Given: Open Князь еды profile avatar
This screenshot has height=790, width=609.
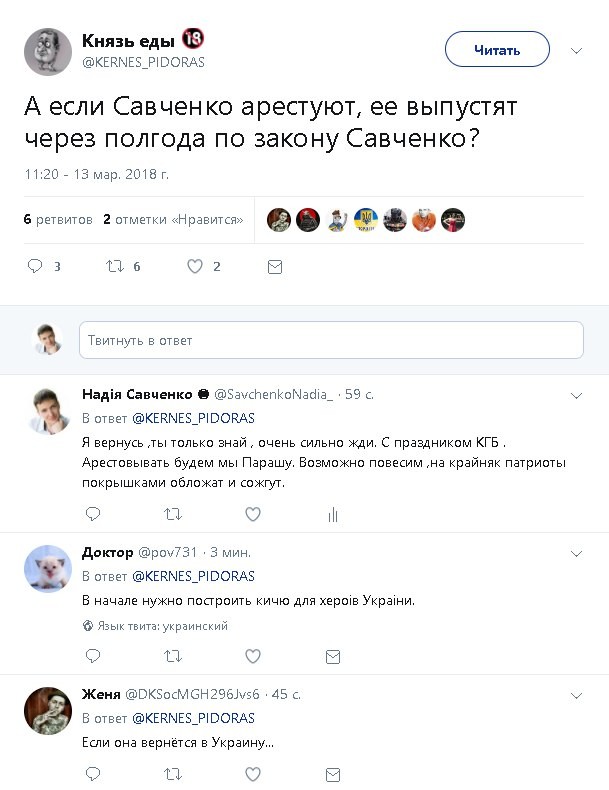Looking at the screenshot, I should (x=46, y=51).
